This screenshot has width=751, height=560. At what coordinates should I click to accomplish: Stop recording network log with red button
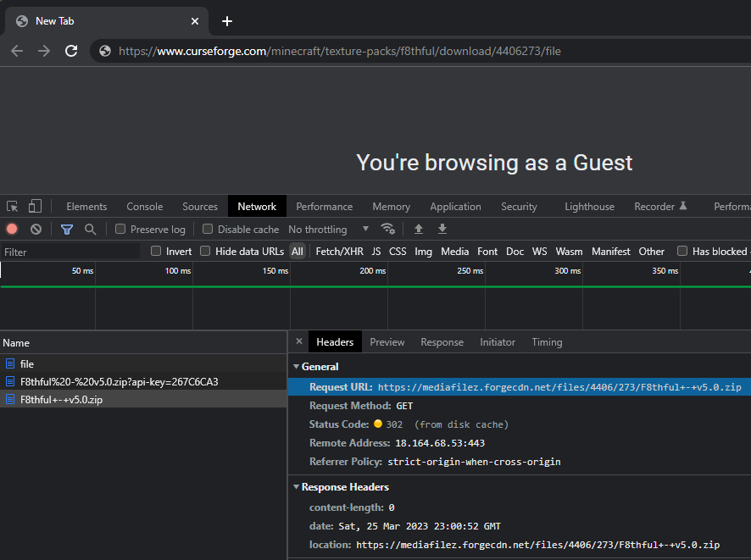[x=12, y=230]
